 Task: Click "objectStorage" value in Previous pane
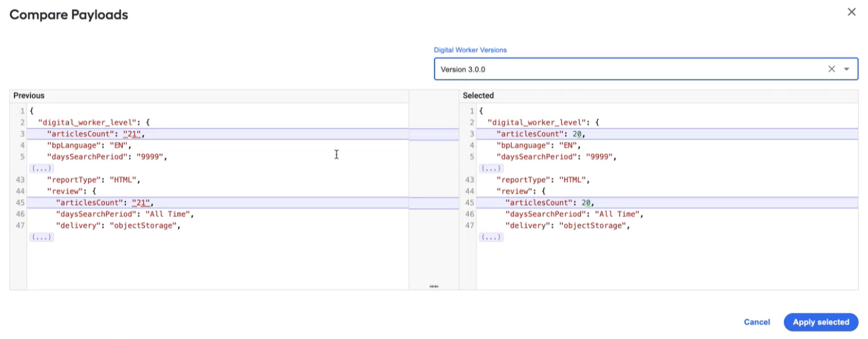pos(143,226)
